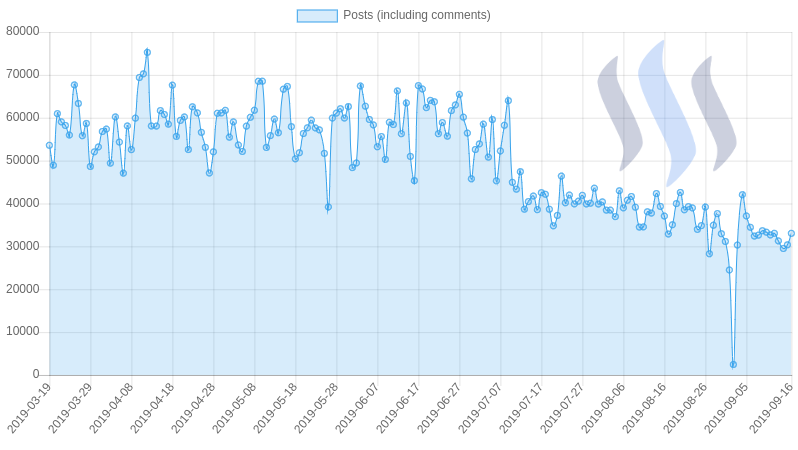Click the first data point at 2019-03-19
Viewport: 798px width, 450px height.
click(x=49, y=146)
